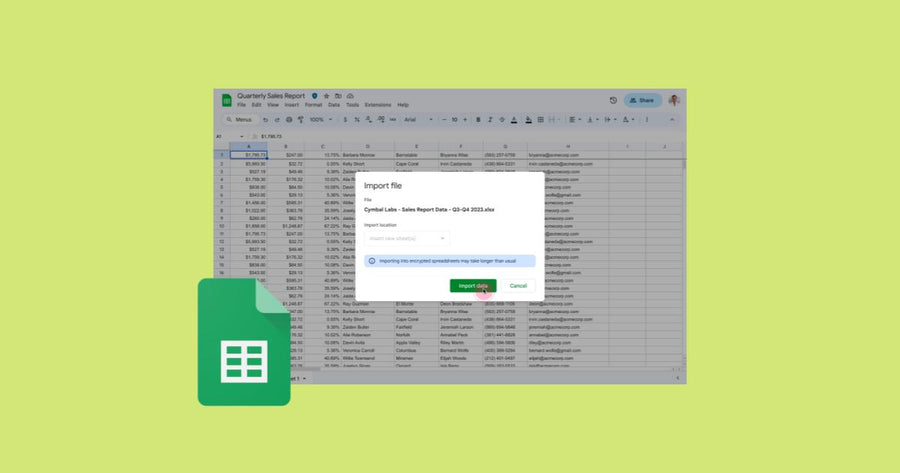This screenshot has height=473, width=900.
Task: Open vertical align dropdown
Action: (x=592, y=120)
